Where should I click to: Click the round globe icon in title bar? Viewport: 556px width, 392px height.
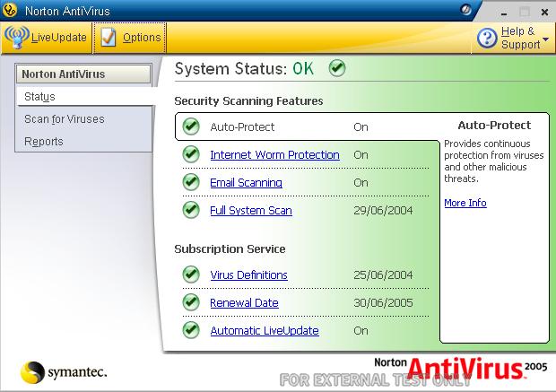(x=466, y=10)
